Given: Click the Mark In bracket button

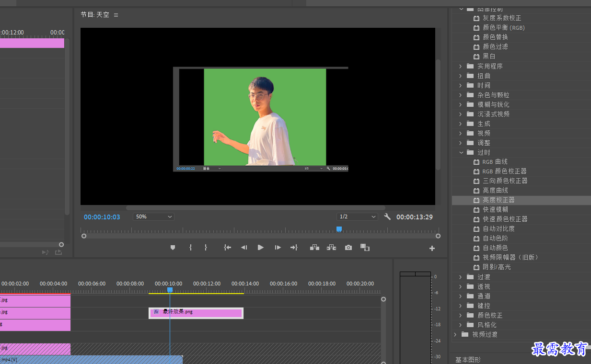Looking at the screenshot, I should pyautogui.click(x=190, y=248).
